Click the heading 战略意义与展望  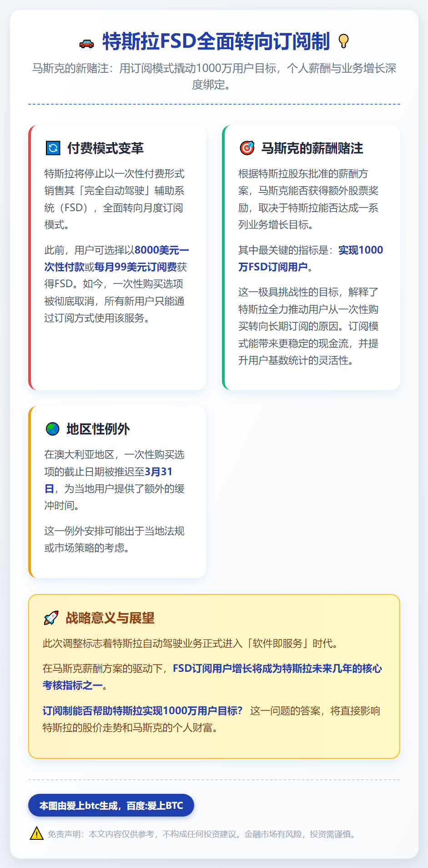(x=110, y=618)
